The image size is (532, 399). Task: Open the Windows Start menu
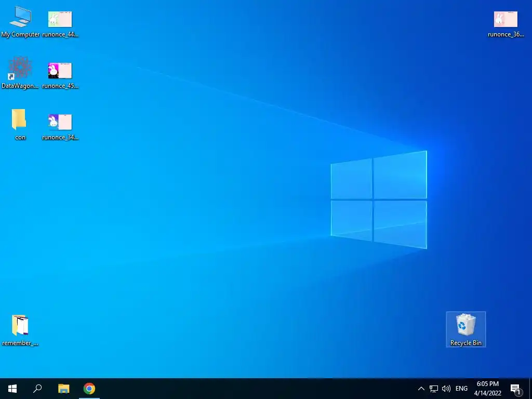[x=12, y=389]
